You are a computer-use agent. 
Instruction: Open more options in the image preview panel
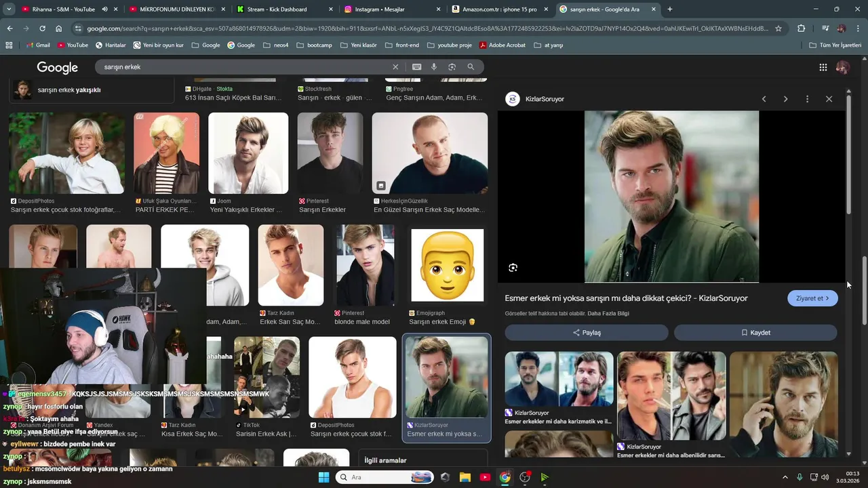(807, 99)
